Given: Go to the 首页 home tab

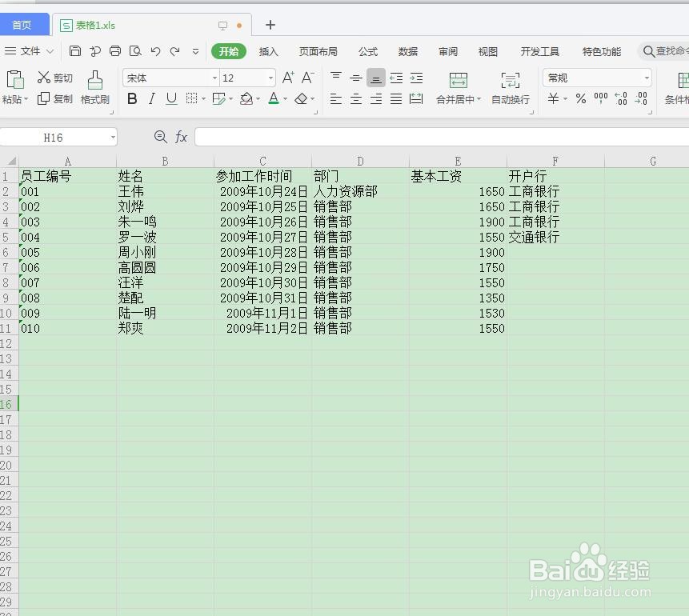Looking at the screenshot, I should tap(23, 25).
